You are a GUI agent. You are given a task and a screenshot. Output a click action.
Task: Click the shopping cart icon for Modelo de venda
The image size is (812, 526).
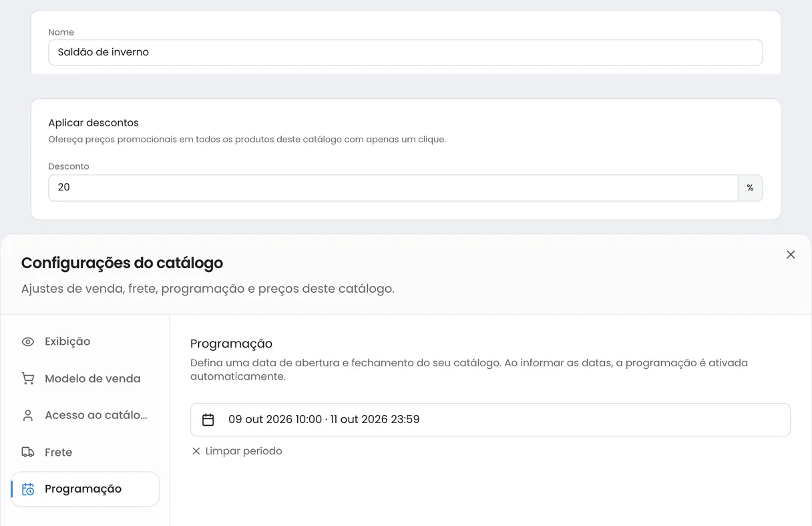coord(27,378)
